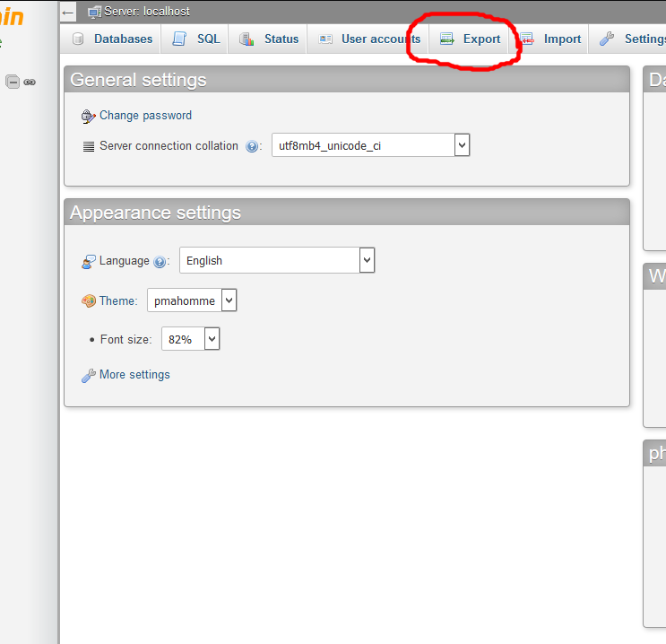Open help icon next to Language label

point(160,262)
